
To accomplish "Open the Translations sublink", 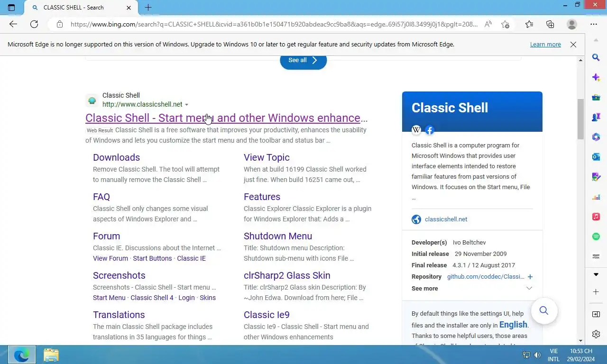I will [x=119, y=315].
